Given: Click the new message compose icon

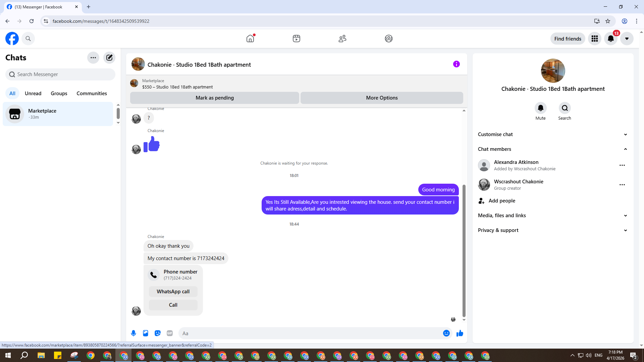Looking at the screenshot, I should point(109,58).
